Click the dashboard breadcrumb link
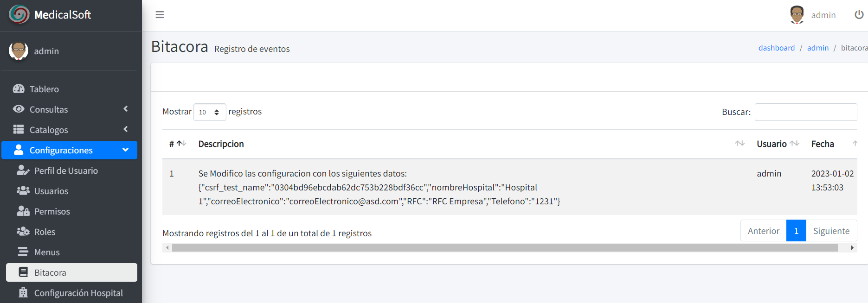 (776, 48)
